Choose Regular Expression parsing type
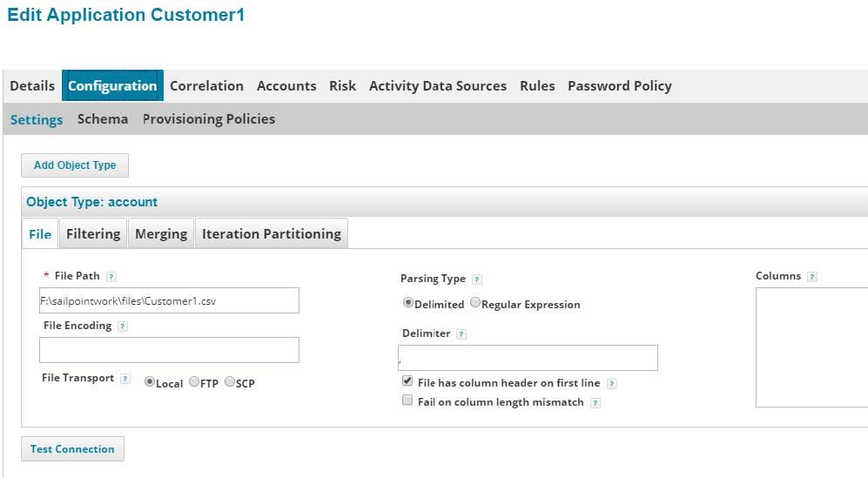The width and height of the screenshot is (868, 478). pos(474,304)
